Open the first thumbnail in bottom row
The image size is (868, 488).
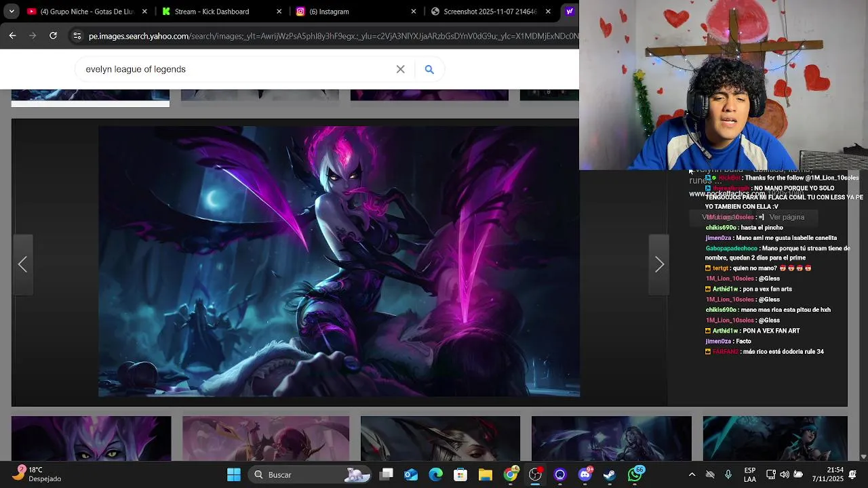click(x=91, y=439)
